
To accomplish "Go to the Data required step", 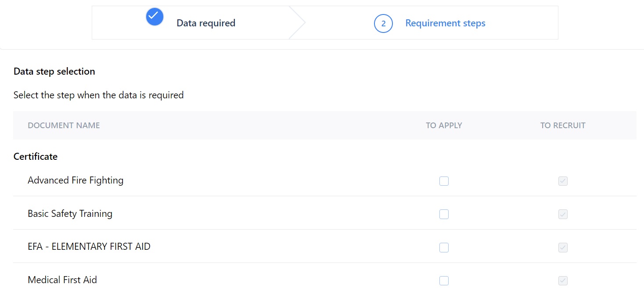I will [x=205, y=23].
